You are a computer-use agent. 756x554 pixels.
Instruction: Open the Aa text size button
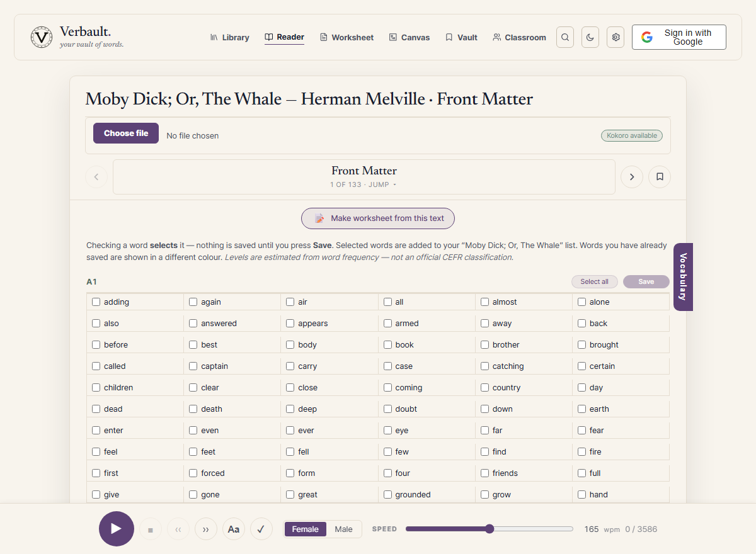tap(234, 529)
